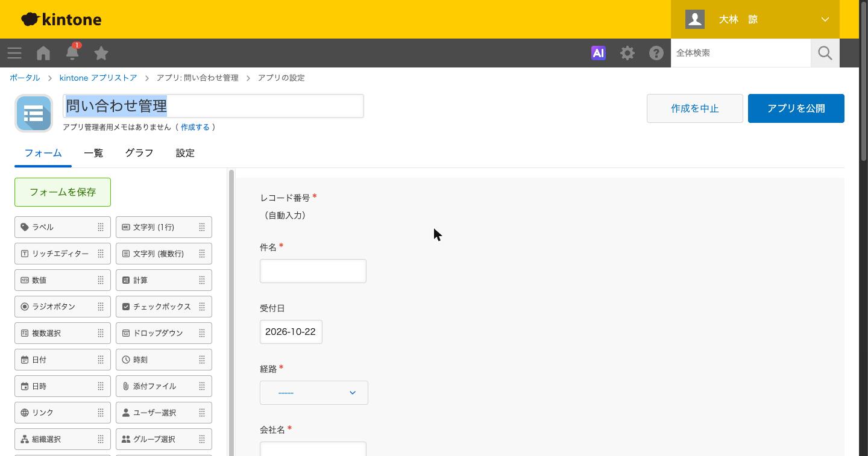Select the 時刻 field item
The height and width of the screenshot is (456, 868).
(164, 360)
